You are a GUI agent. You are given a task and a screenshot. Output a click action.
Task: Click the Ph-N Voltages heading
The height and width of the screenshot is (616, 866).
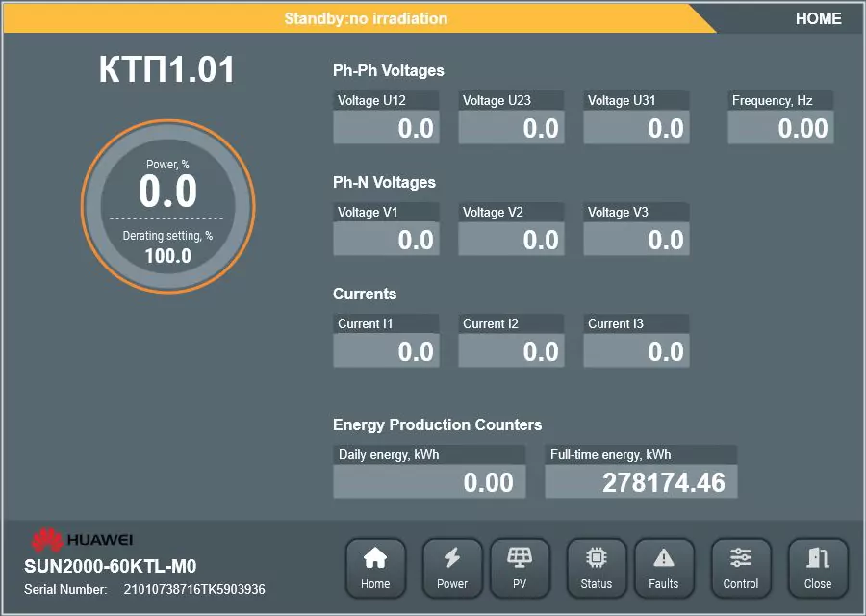pos(384,182)
